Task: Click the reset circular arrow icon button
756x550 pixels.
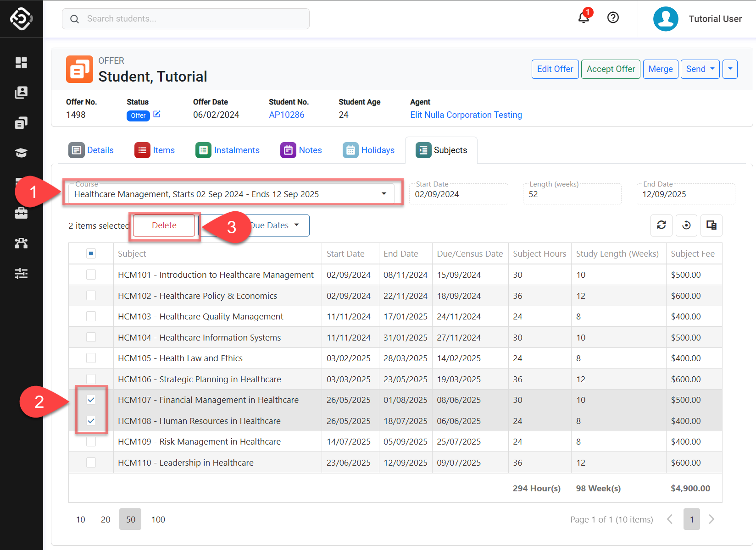Action: click(686, 225)
